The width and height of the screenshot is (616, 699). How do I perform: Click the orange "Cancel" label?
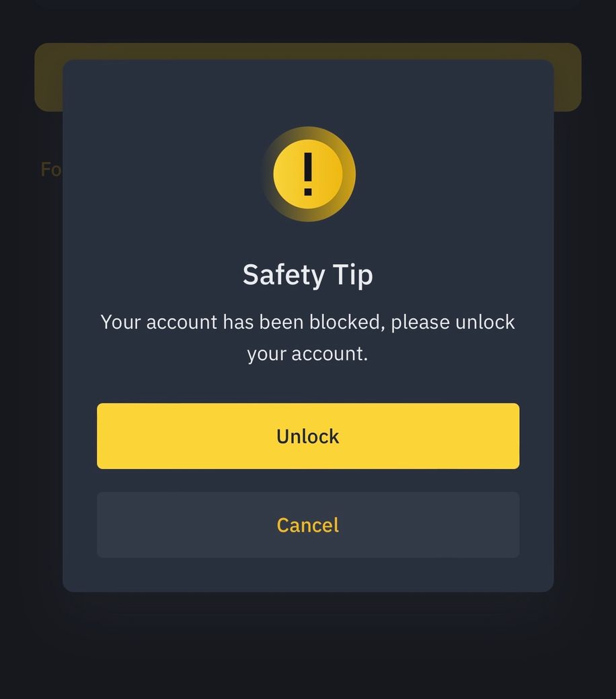[308, 525]
